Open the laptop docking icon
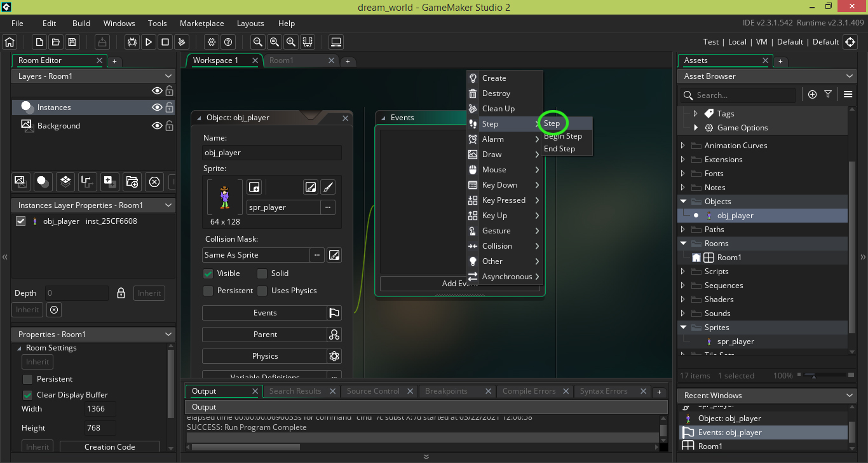This screenshot has width=868, height=463. 336,42
